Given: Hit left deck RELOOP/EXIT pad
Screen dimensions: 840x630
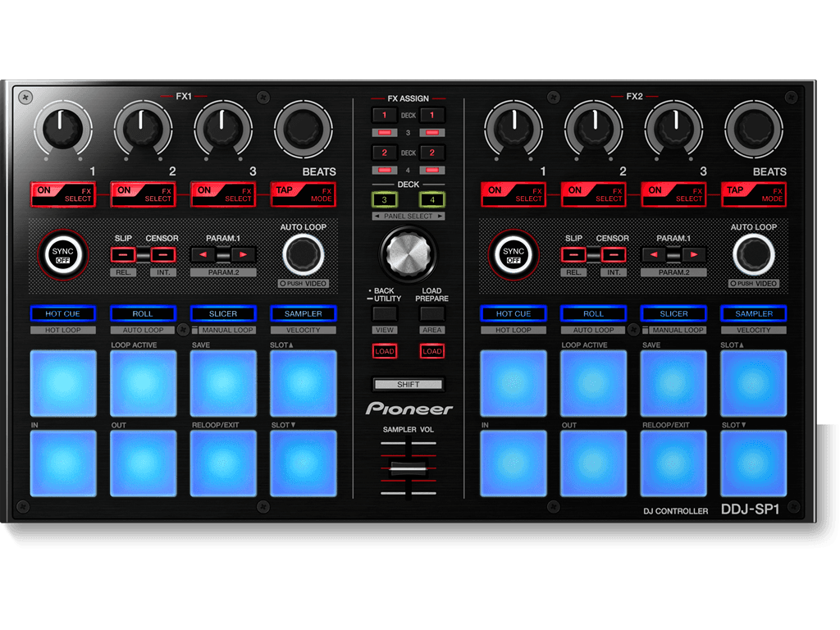Looking at the screenshot, I should click(223, 463).
